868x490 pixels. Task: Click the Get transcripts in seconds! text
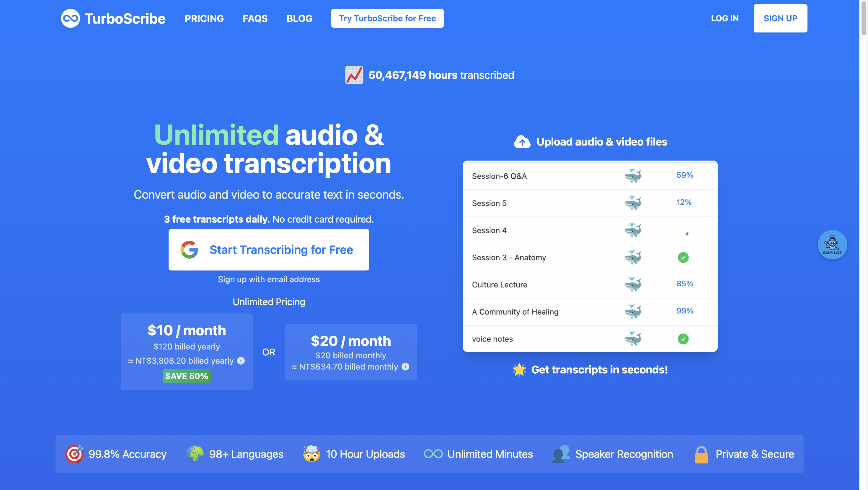coord(599,370)
